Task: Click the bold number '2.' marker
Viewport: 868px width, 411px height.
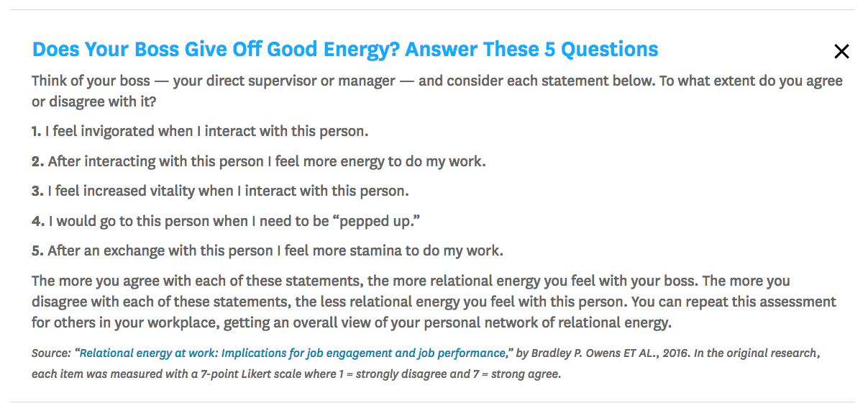Action: 38,162
